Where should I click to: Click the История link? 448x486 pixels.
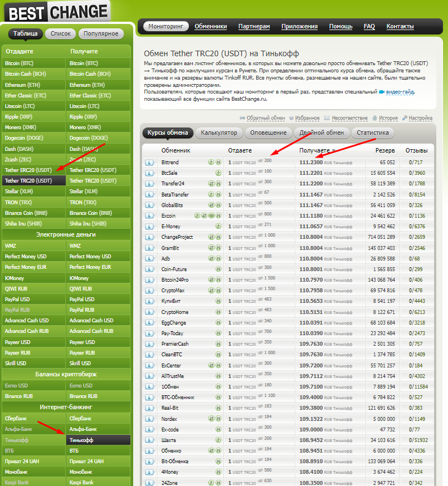click(x=388, y=118)
